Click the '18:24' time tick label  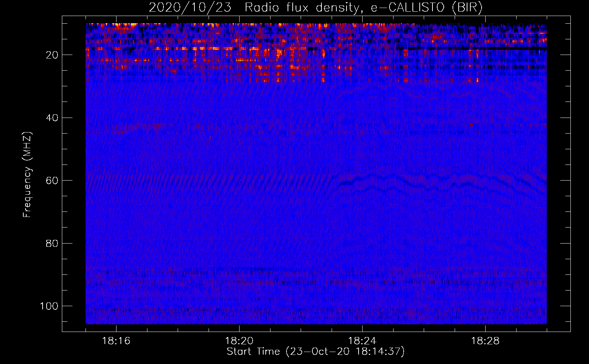point(362,341)
